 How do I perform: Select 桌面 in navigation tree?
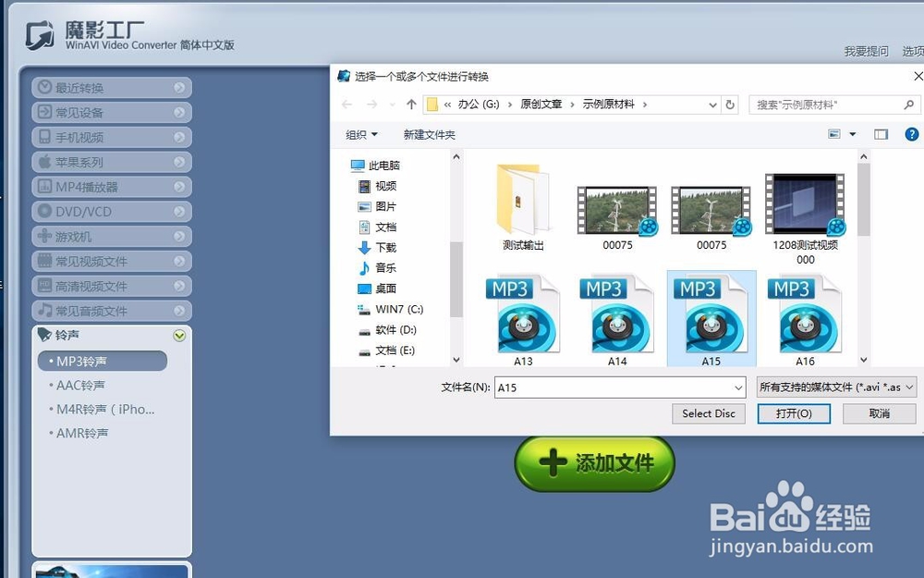coord(378,289)
